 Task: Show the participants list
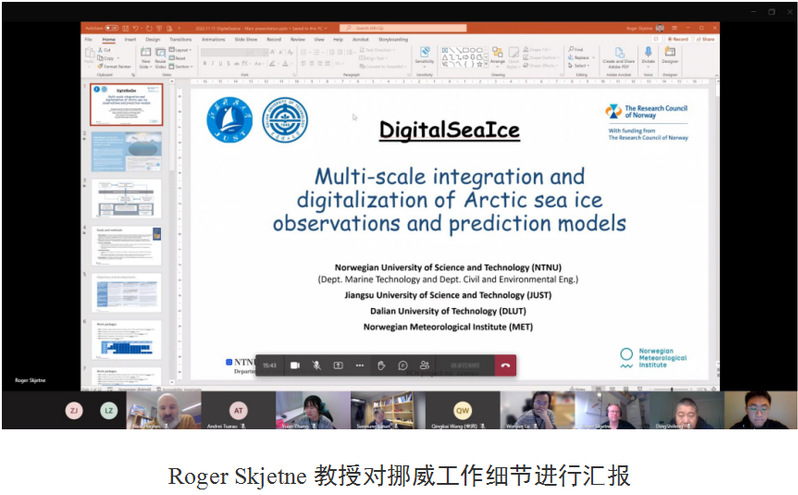425,366
